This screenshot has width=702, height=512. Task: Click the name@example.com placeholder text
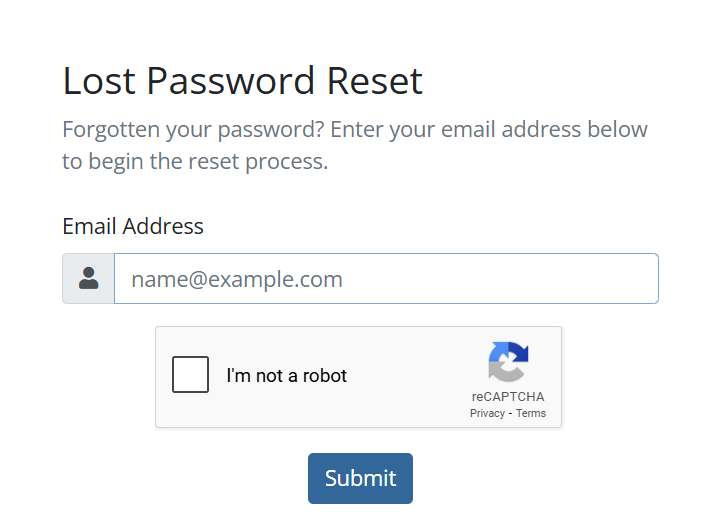click(x=237, y=279)
